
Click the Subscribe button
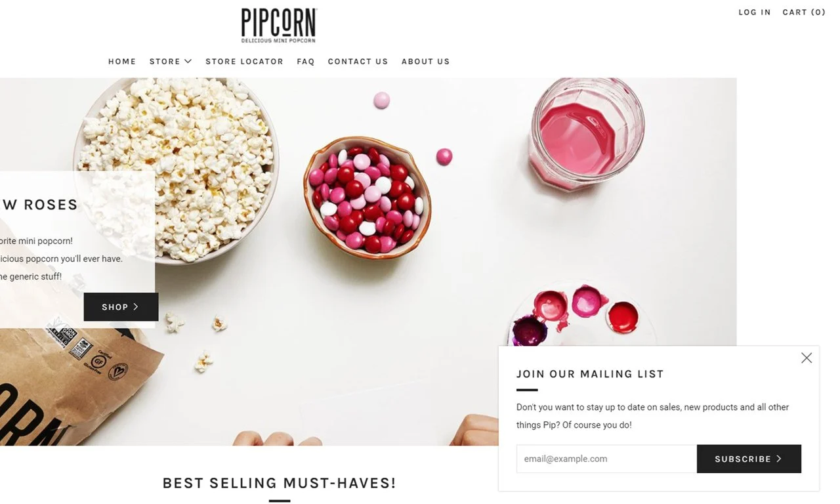coord(749,459)
